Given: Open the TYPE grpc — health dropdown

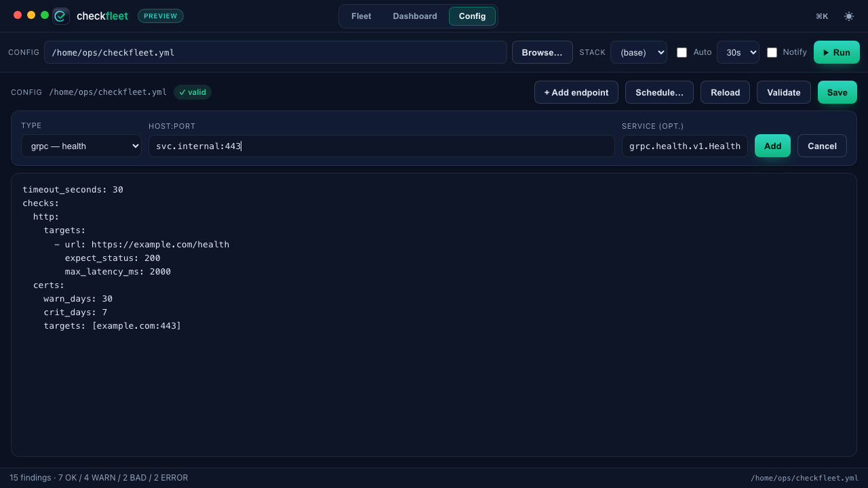Looking at the screenshot, I should point(81,146).
